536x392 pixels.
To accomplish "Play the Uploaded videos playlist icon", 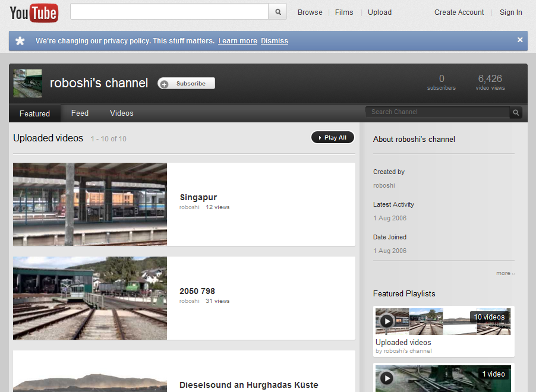I will click(387, 321).
